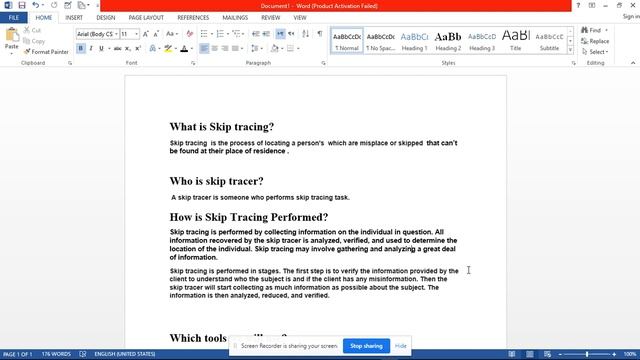Shrink font size icon
The height and width of the screenshot is (360, 640).
156,34
